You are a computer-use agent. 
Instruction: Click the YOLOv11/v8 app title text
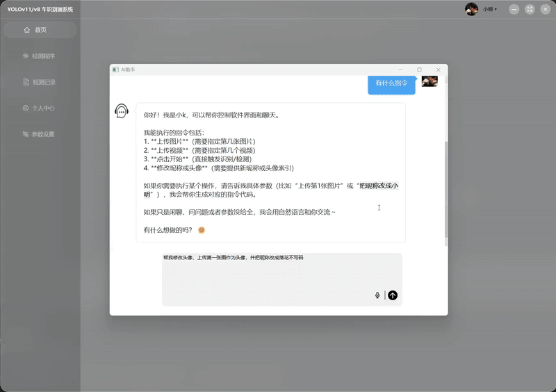pyautogui.click(x=40, y=10)
